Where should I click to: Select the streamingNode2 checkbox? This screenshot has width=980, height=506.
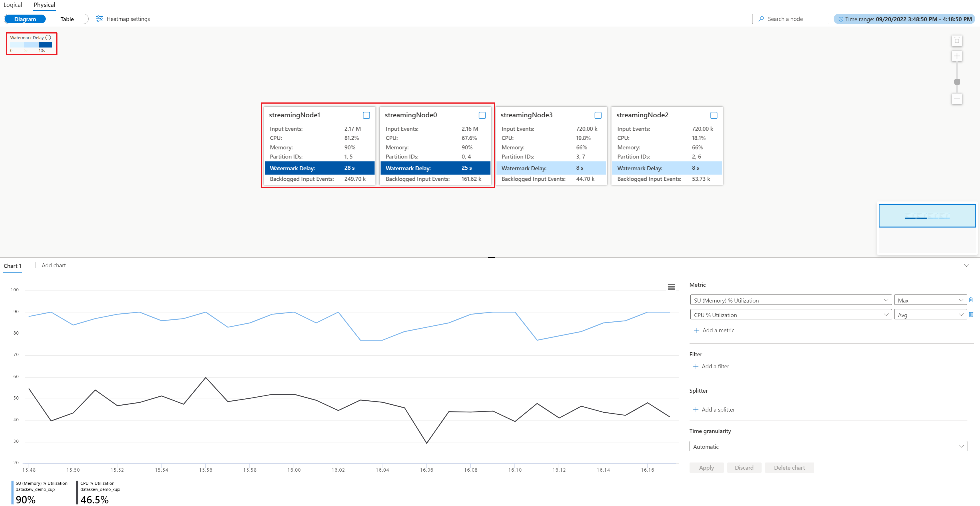click(714, 115)
